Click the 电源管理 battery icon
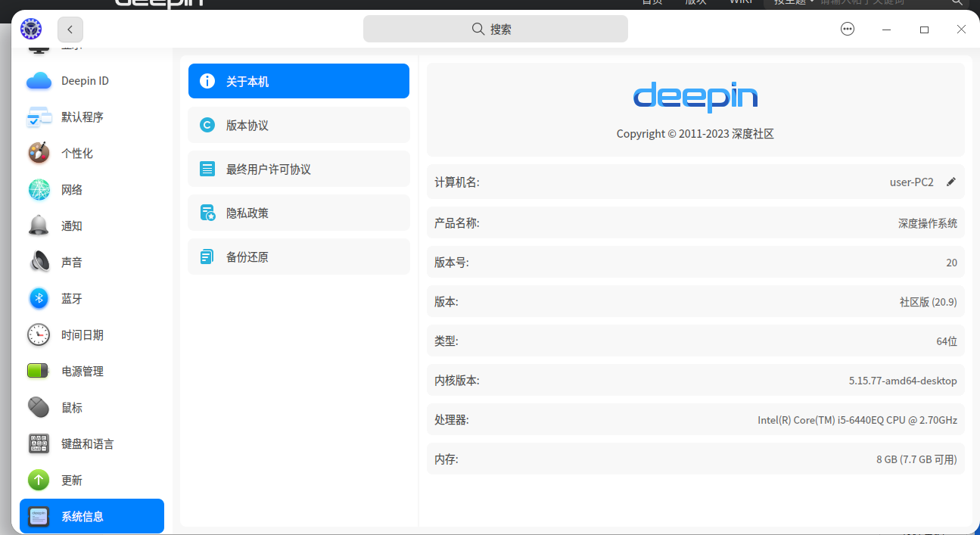Viewport: 980px width, 535px height. tap(39, 372)
